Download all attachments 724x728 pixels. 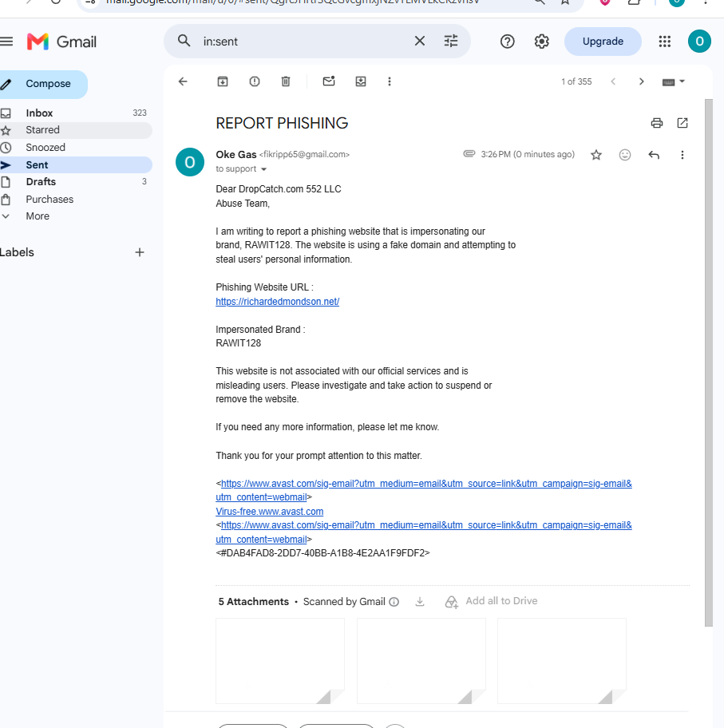[x=420, y=602]
